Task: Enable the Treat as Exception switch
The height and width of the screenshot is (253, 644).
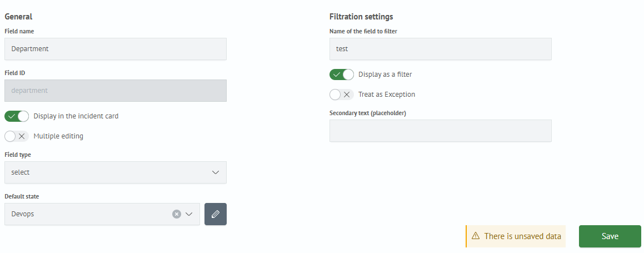Action: 342,95
